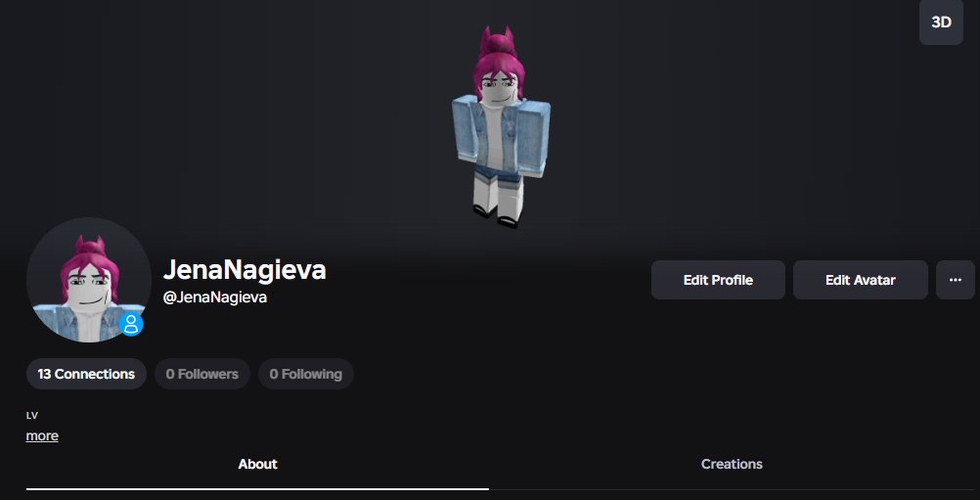Click the @JenaNagieva username text
The width and height of the screenshot is (980, 500).
[215, 297]
